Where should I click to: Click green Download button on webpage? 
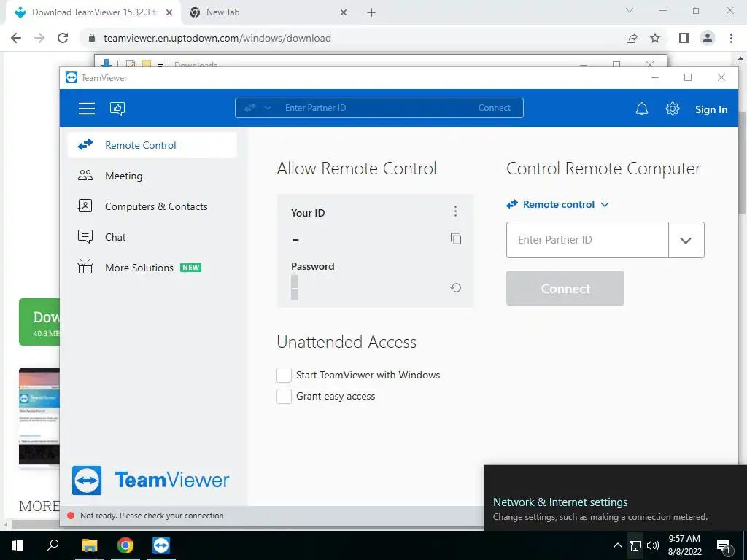pyautogui.click(x=39, y=322)
